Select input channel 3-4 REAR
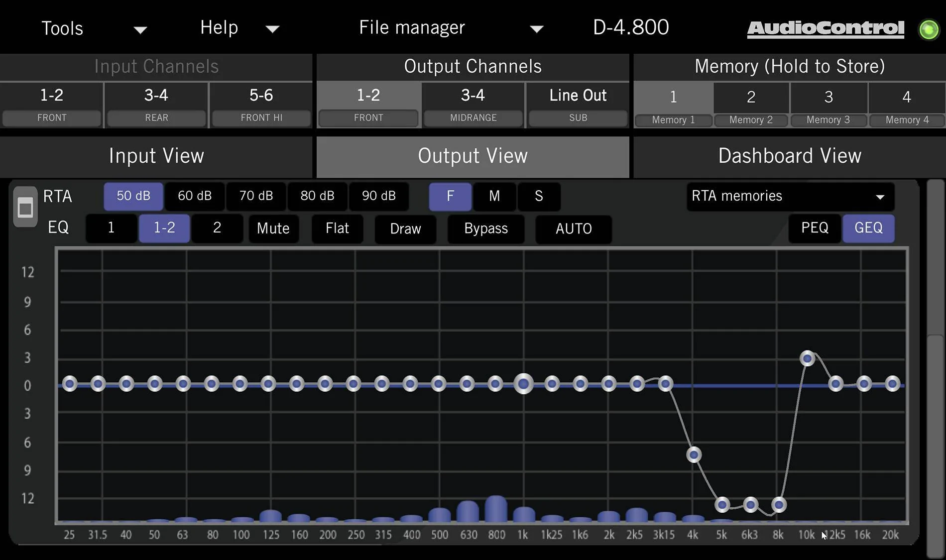Screen dimensions: 946x560 (x=156, y=105)
